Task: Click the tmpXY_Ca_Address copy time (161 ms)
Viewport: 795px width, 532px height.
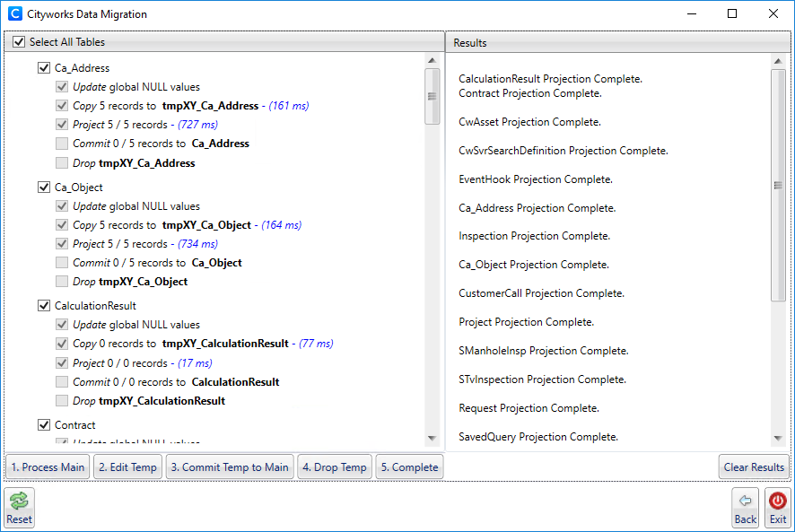Action: click(289, 106)
